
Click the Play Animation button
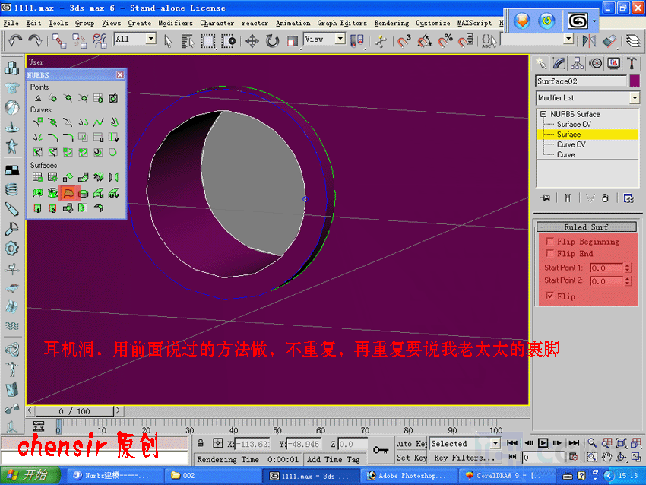click(543, 443)
